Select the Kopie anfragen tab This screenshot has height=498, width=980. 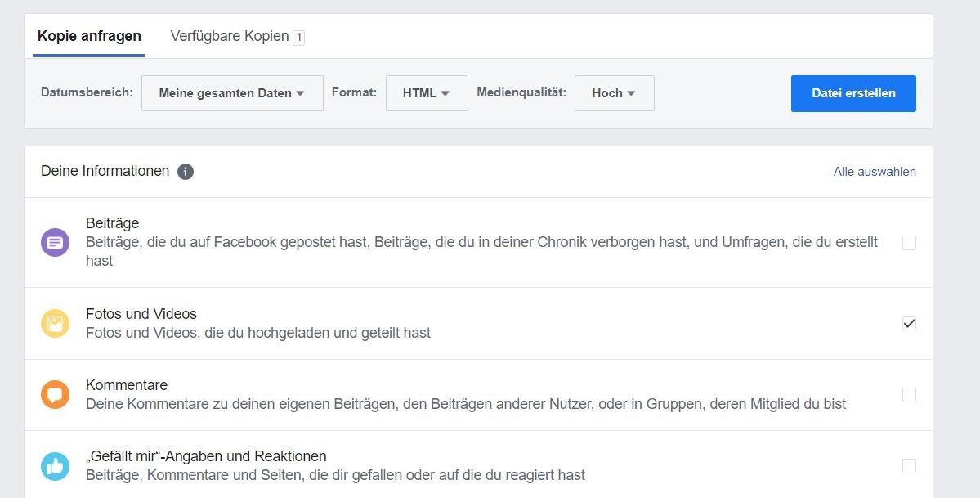[89, 36]
